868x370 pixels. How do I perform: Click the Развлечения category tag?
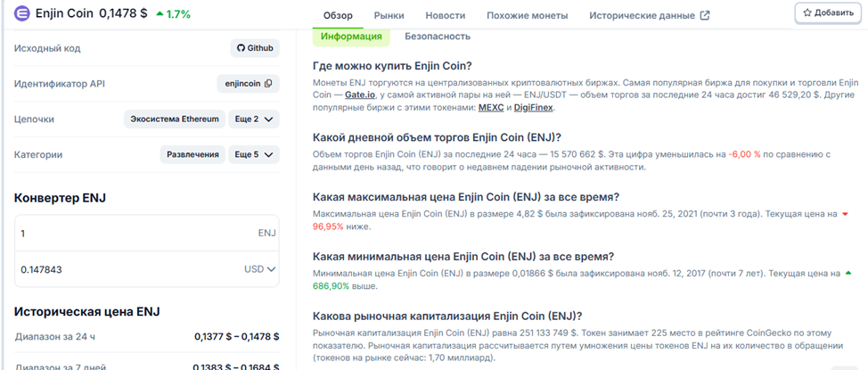click(x=192, y=154)
